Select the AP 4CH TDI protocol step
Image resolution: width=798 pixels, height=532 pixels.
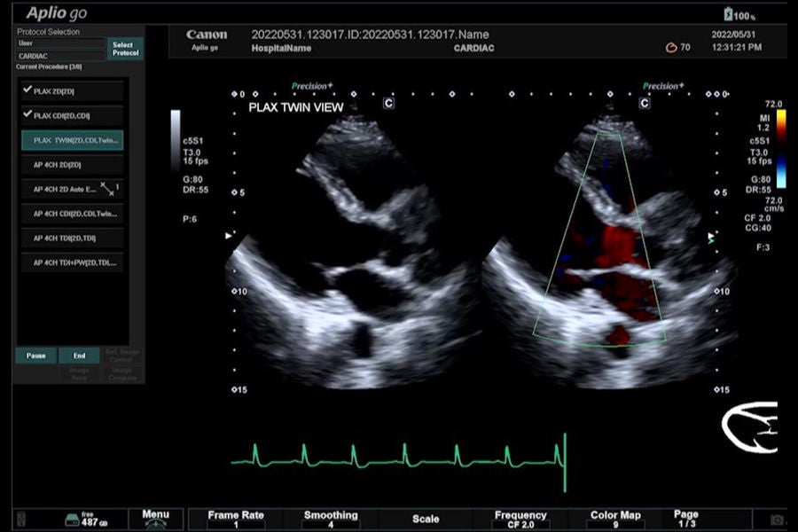73,239
